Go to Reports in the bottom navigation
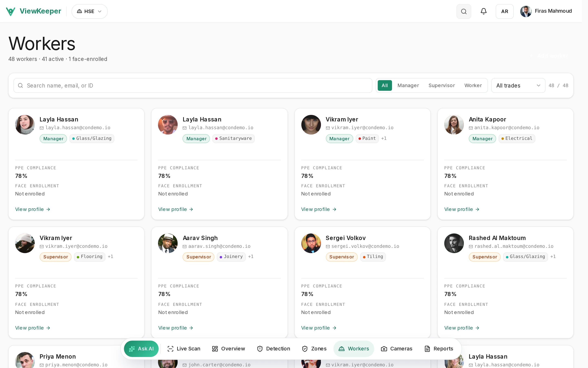Screen dimensions: 588x368 [439, 349]
